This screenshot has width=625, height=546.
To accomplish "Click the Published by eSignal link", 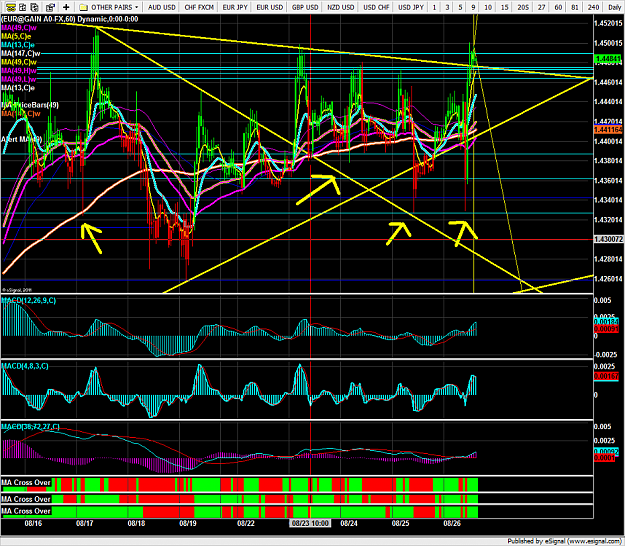I will pyautogui.click(x=565, y=541).
